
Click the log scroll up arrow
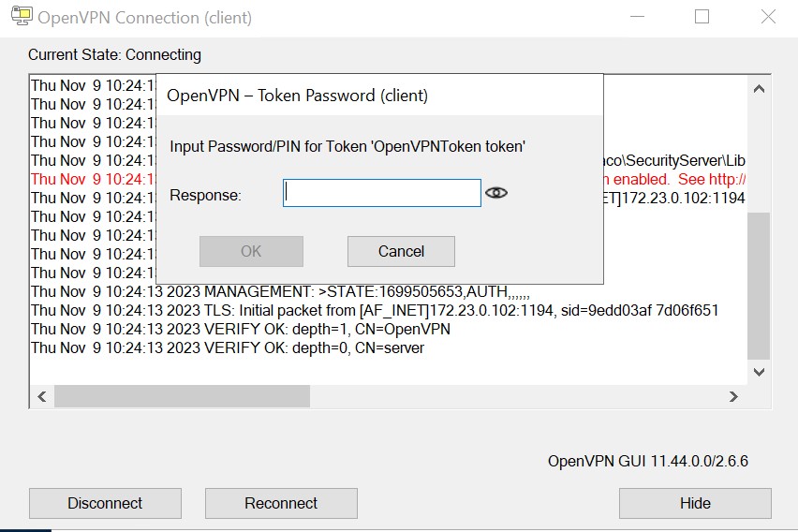[x=759, y=89]
